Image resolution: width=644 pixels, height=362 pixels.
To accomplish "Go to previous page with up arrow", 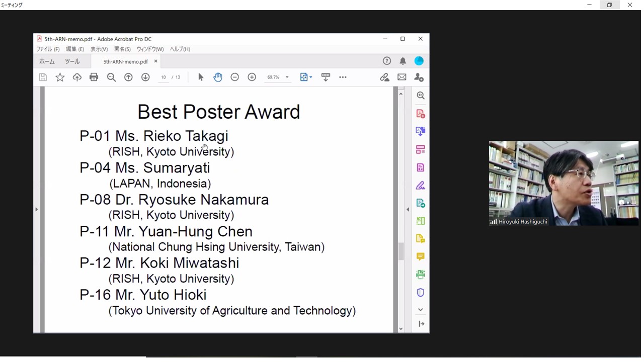I will [128, 77].
